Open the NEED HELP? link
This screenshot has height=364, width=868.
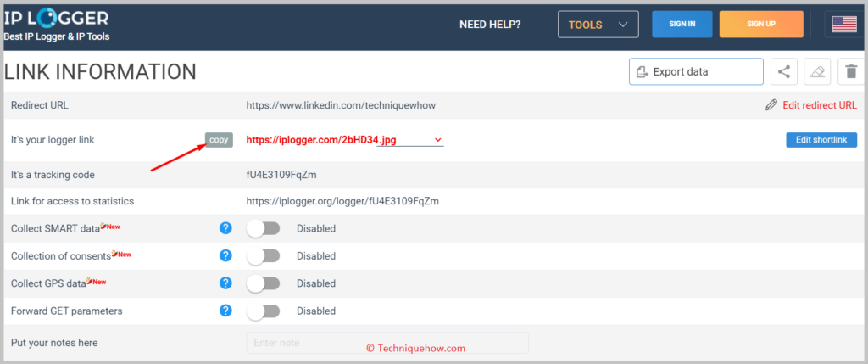490,25
